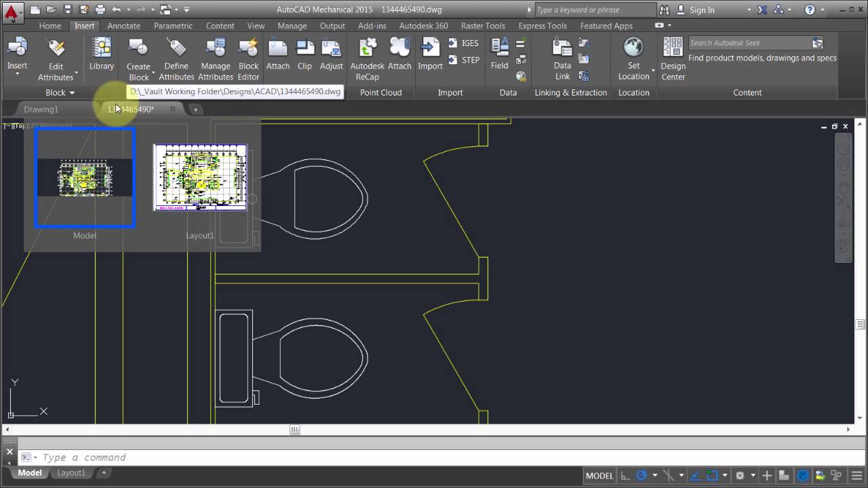The height and width of the screenshot is (488, 868).
Task: Click the Save quick access icon
Action: coord(67,10)
